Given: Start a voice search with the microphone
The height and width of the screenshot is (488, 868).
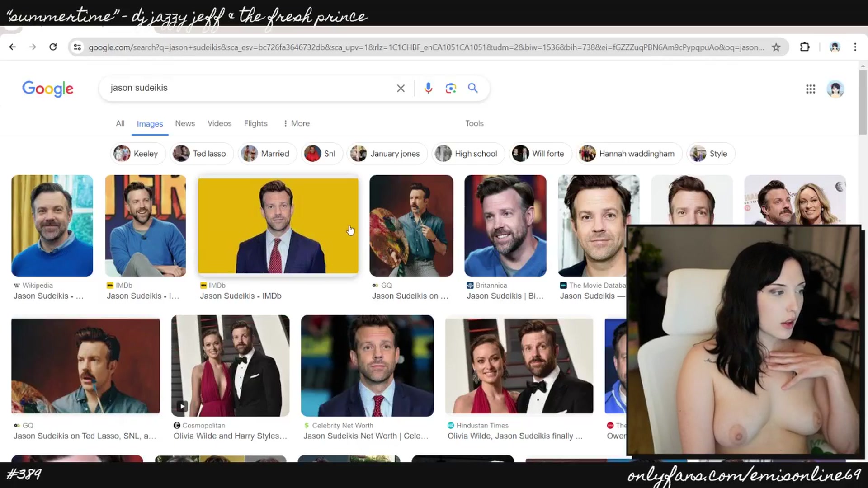Looking at the screenshot, I should (428, 88).
